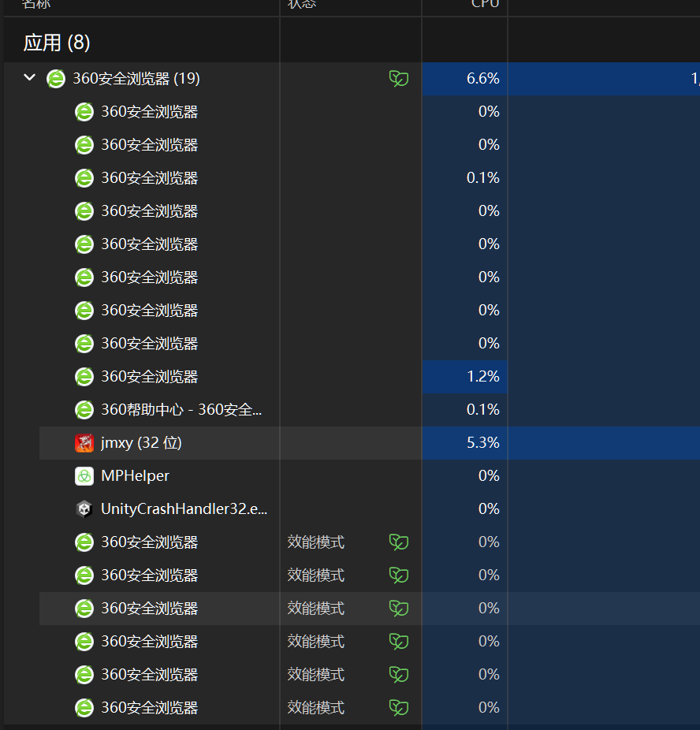
Task: Click the 360安全浏览器 (19) group browser icon
Action: (56, 79)
